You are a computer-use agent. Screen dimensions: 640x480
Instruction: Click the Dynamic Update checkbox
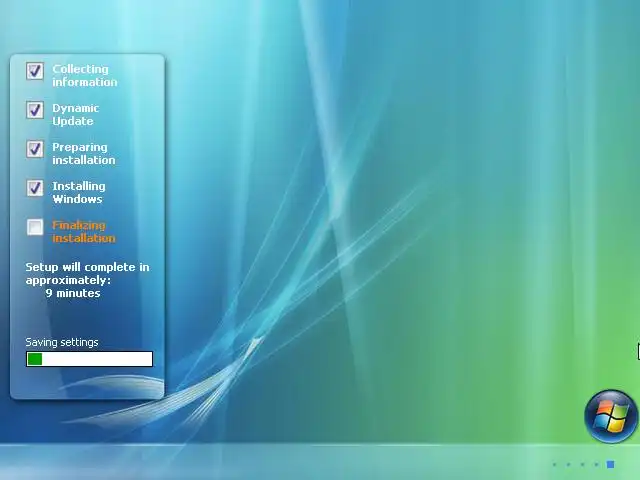tap(35, 110)
